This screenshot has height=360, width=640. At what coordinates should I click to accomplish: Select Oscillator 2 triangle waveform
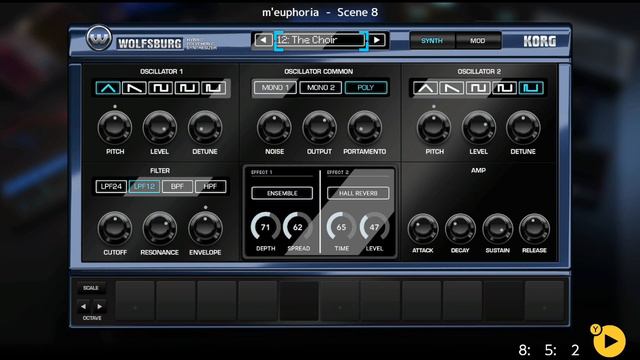click(425, 88)
